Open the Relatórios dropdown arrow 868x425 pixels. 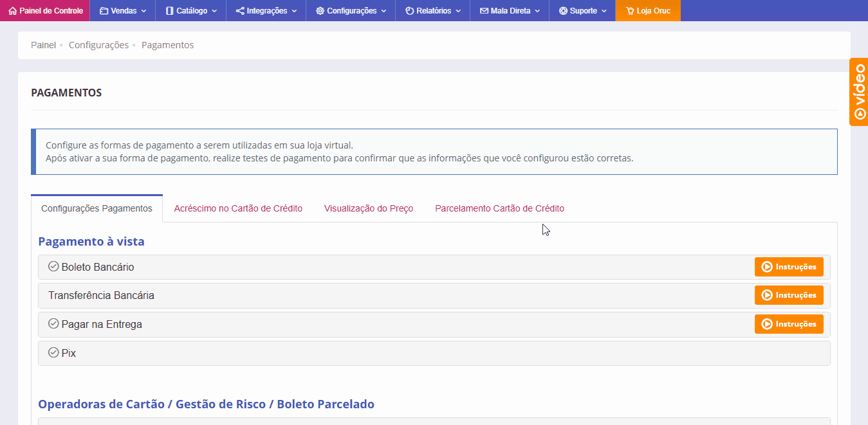tap(457, 11)
